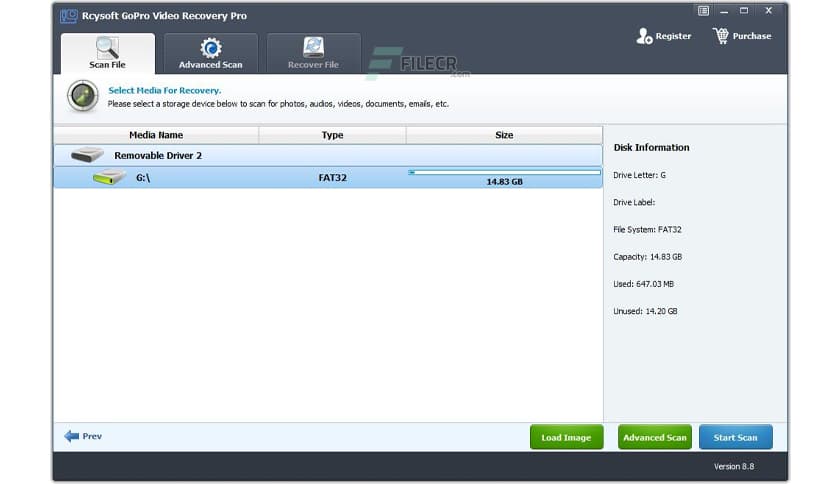The image size is (836, 484).
Task: Click the Removable Driver 2 drive icon
Action: tap(87, 155)
